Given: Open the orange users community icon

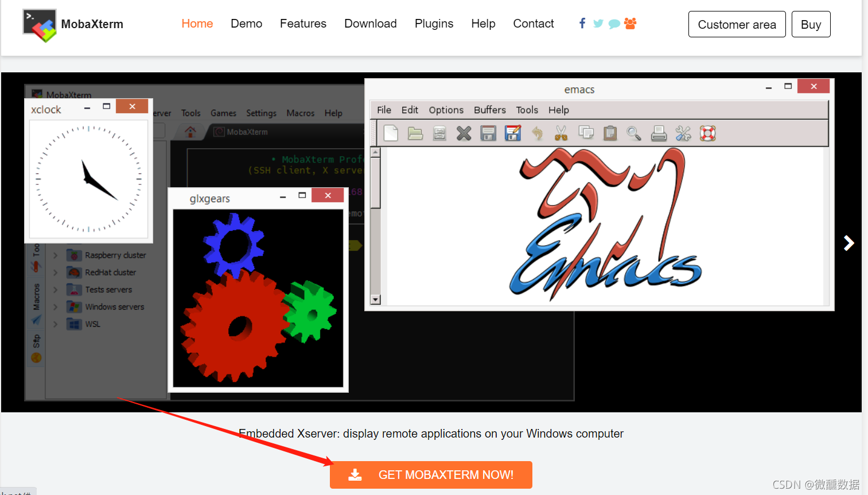Looking at the screenshot, I should pyautogui.click(x=630, y=24).
